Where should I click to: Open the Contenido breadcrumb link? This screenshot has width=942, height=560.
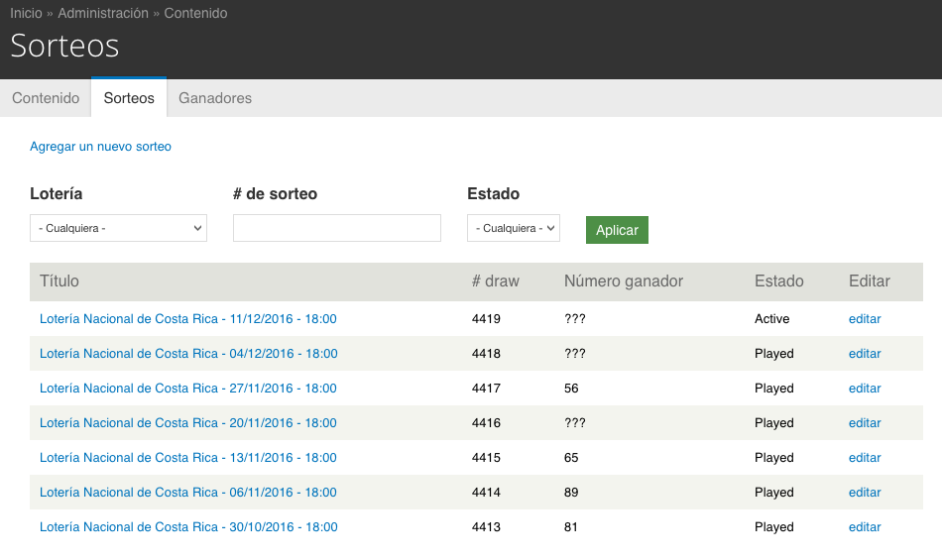pyautogui.click(x=195, y=13)
